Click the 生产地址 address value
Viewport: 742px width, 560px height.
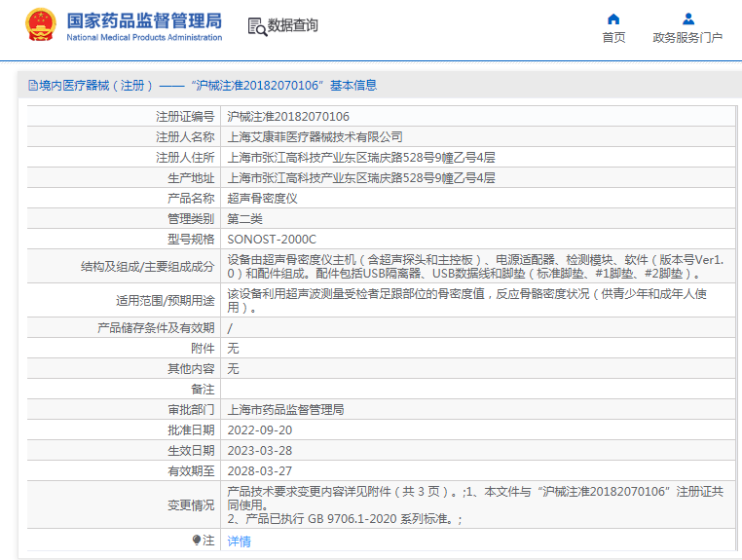click(x=361, y=178)
